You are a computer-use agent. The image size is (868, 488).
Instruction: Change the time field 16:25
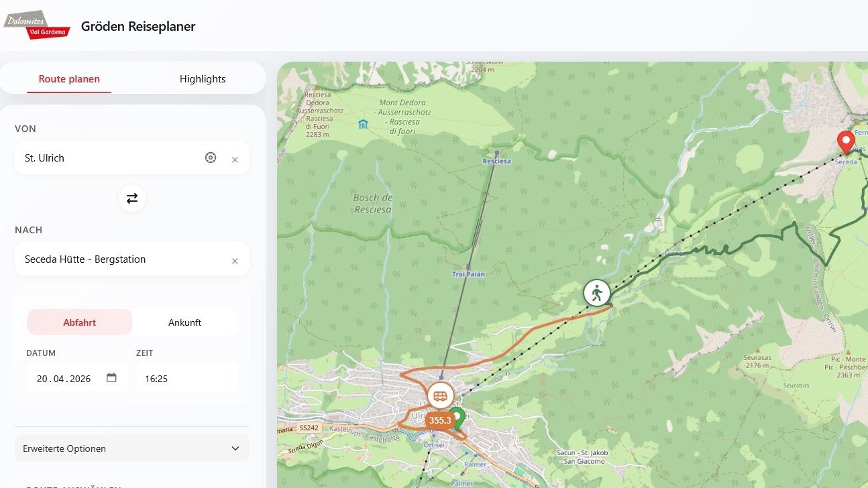(x=186, y=379)
